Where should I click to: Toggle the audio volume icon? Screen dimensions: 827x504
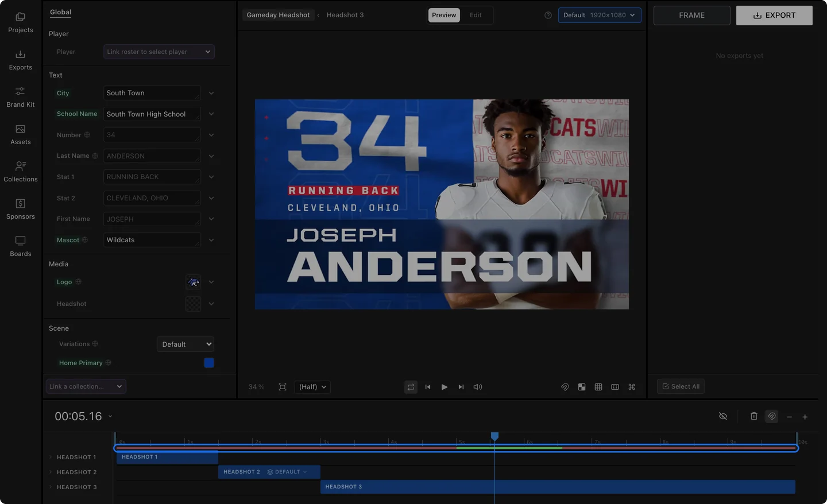(477, 387)
